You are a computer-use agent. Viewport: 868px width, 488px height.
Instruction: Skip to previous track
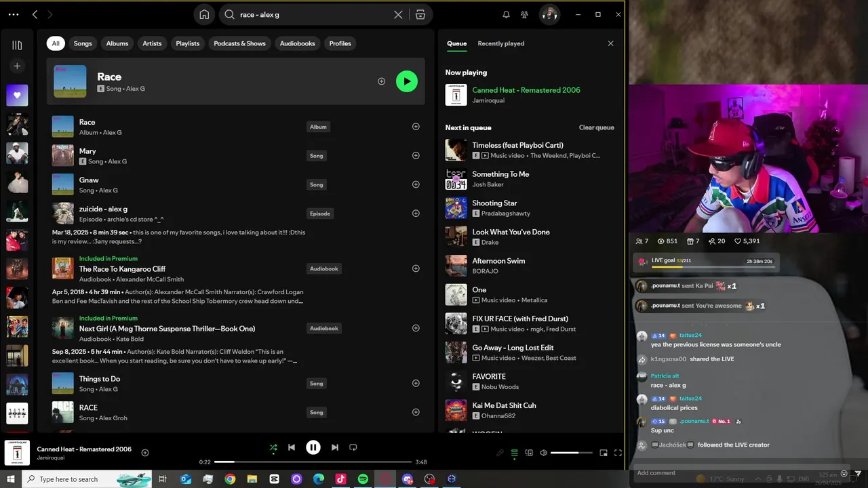click(292, 447)
